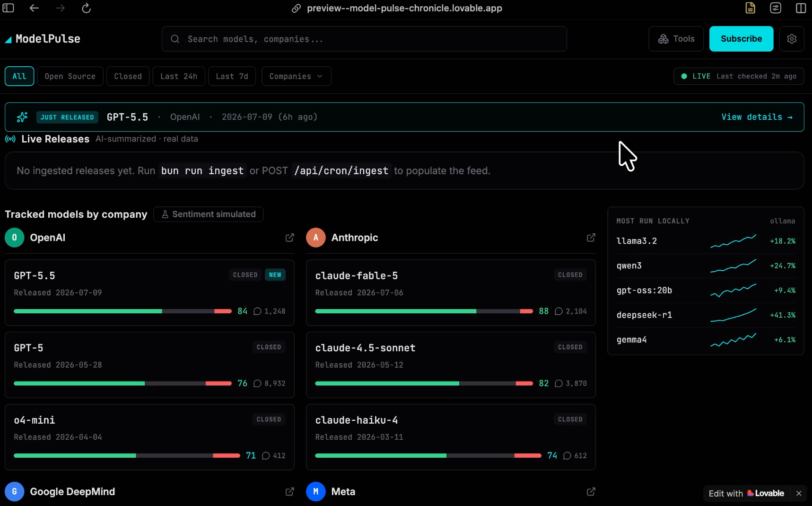Image resolution: width=812 pixels, height=506 pixels.
Task: Show releases from Last 24h
Action: tap(179, 76)
